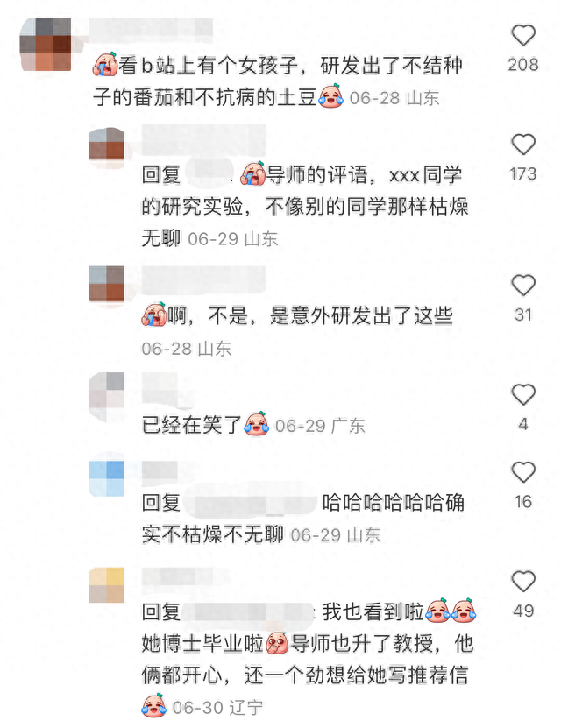The image size is (561, 728).
Task: Like the '已经在笑了' comment
Action: [523, 394]
